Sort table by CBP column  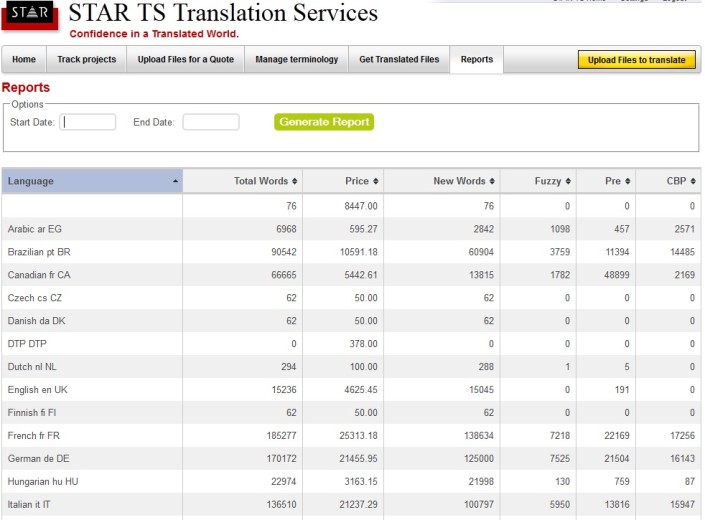[680, 181]
